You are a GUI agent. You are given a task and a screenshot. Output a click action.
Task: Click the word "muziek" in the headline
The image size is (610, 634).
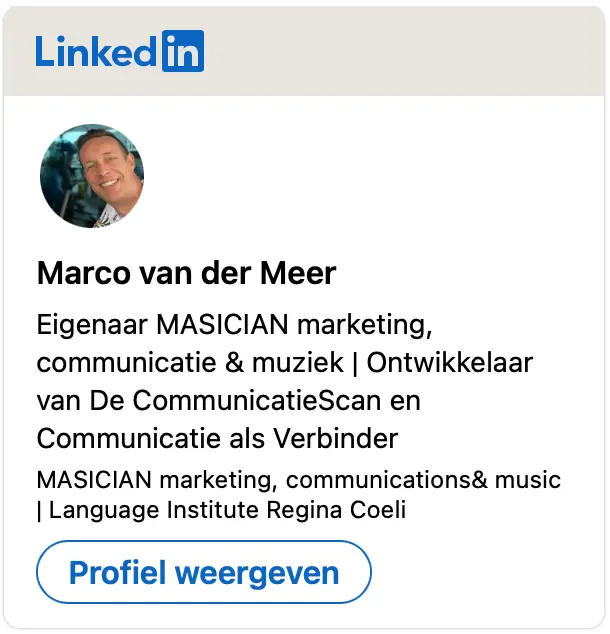pos(298,362)
